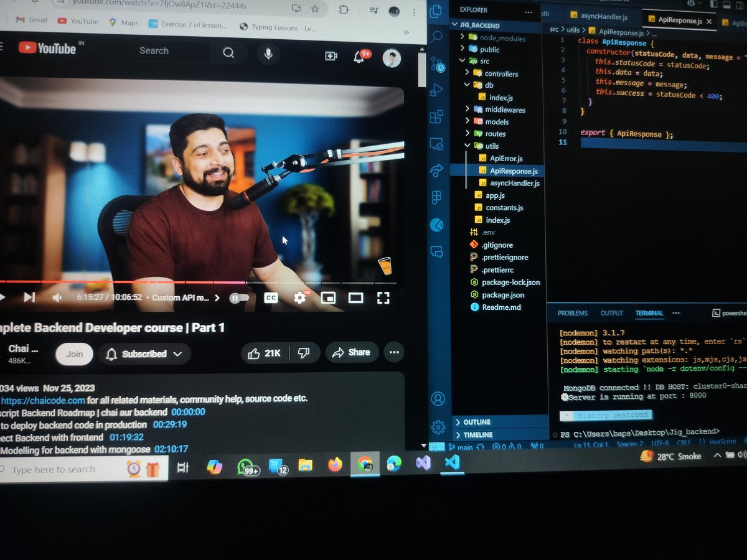
Task: Seek on the red video progress bar
Action: (x=198, y=282)
